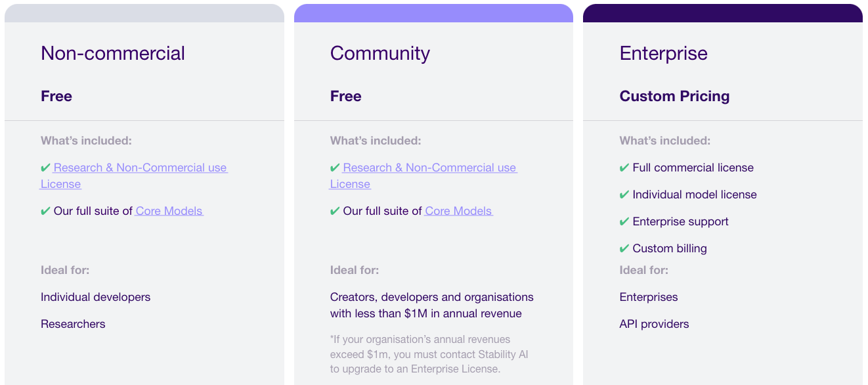Click checkmark before Non-commercial card's Research License link

coord(45,168)
